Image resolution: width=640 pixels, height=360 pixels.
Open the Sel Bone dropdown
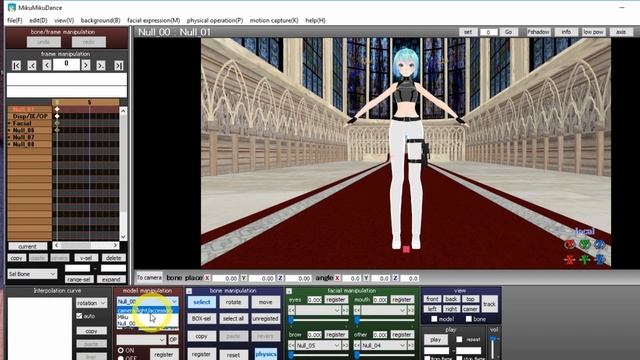(x=32, y=274)
